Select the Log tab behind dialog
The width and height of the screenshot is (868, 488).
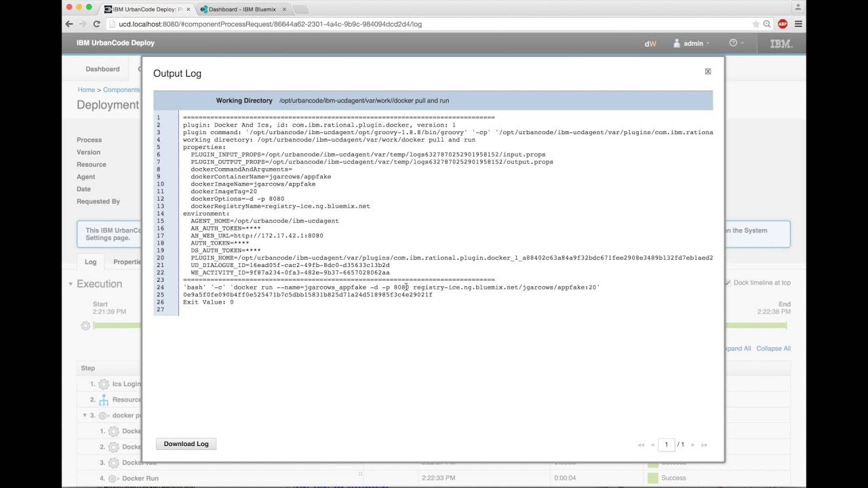[x=90, y=262]
